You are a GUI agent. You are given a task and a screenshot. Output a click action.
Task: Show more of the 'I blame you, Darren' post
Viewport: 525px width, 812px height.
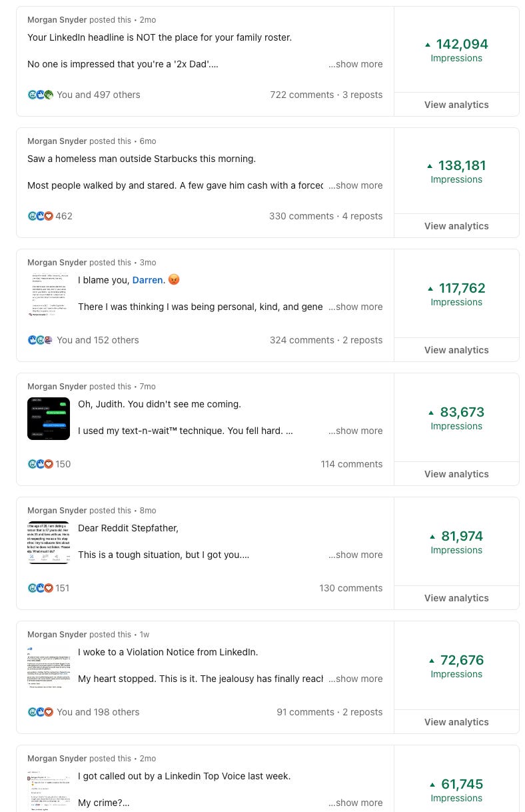tap(355, 307)
